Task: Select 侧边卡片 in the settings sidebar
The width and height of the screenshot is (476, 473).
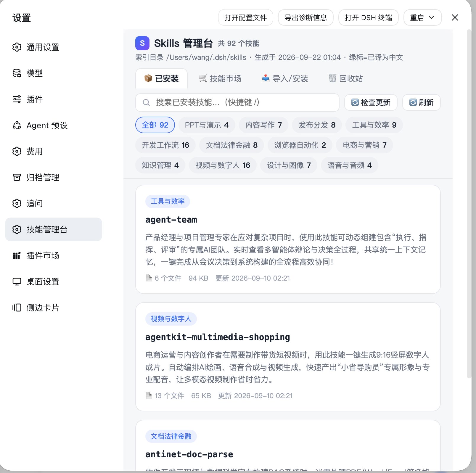Action: [x=54, y=308]
